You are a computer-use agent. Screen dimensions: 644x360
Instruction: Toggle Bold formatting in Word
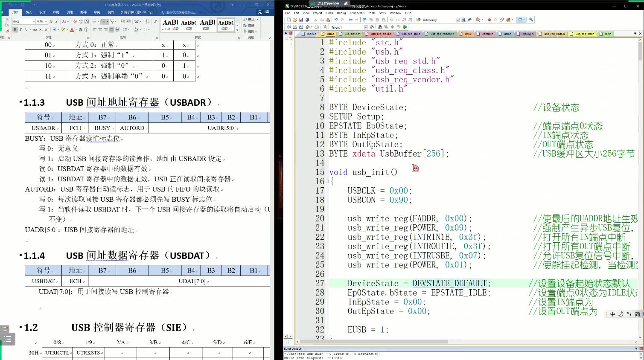coord(15,29)
